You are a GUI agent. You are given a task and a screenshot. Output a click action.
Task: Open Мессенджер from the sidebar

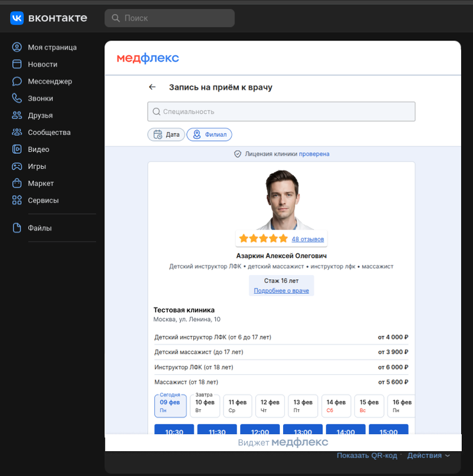49,82
